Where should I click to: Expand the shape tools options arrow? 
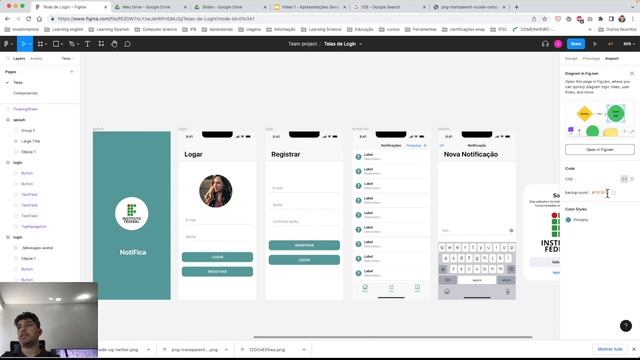tap(62, 44)
